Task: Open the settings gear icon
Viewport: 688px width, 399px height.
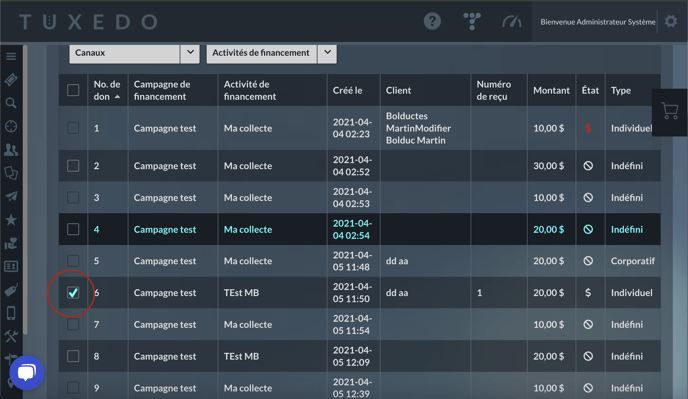Action: pos(671,21)
